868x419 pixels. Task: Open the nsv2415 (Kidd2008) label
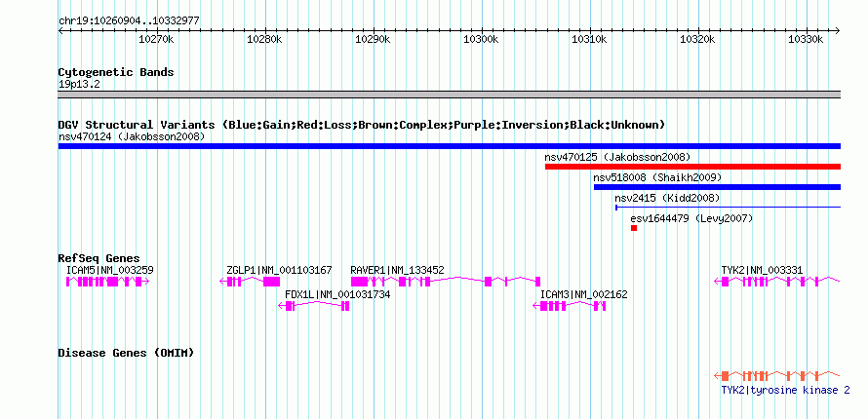pyautogui.click(x=667, y=198)
